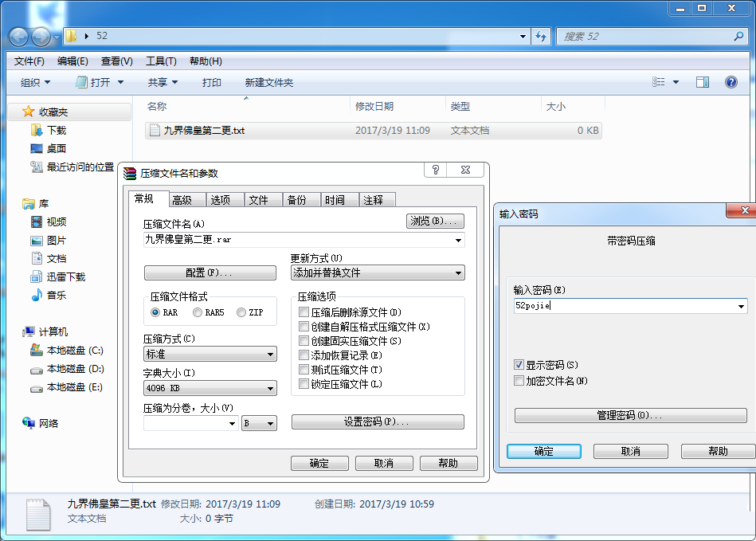Click 取消 in the archive parameters dialog
Viewport: 756px width, 541px height.
(x=384, y=464)
